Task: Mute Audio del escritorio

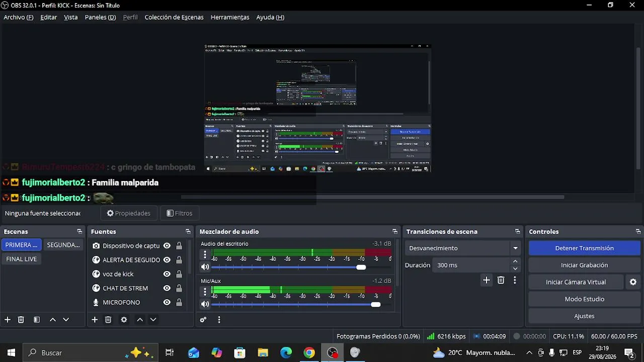Action: click(205, 267)
